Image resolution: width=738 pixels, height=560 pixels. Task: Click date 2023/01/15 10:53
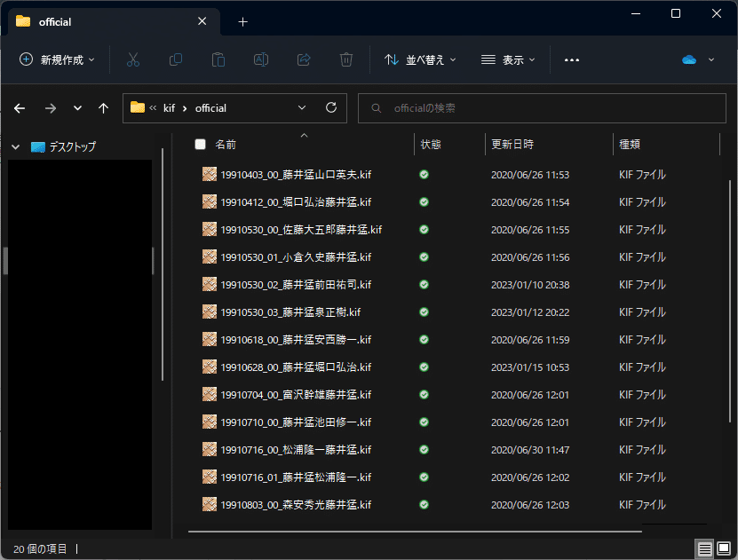(x=530, y=367)
